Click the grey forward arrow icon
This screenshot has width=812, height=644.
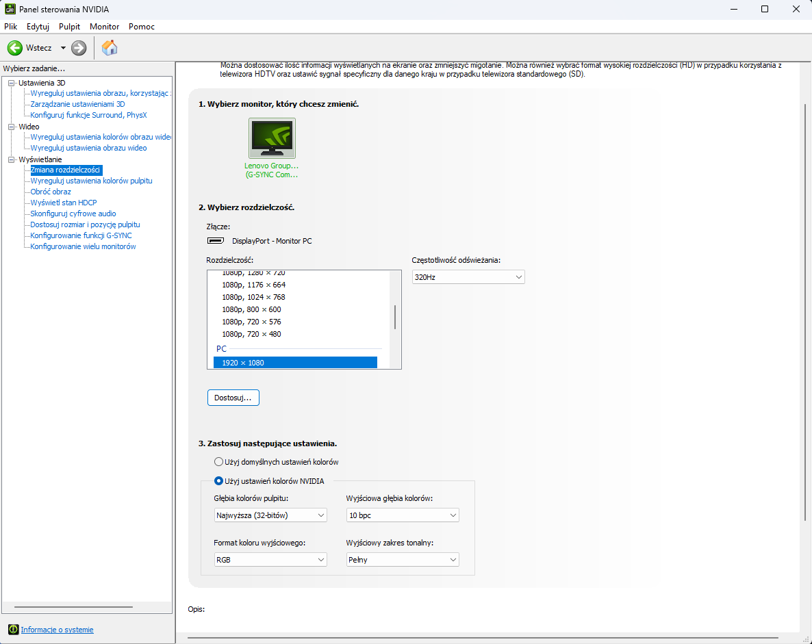click(x=79, y=48)
